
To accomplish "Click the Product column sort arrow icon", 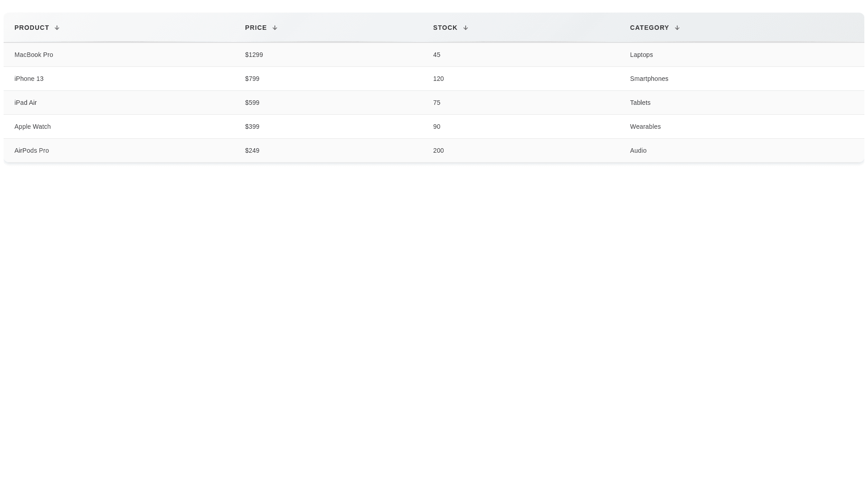I will (57, 28).
